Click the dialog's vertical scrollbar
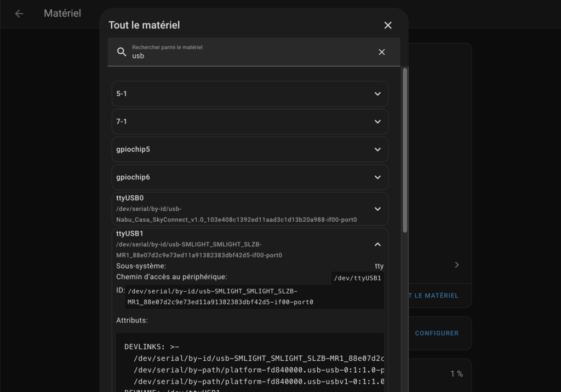The image size is (561, 392). coord(405,150)
